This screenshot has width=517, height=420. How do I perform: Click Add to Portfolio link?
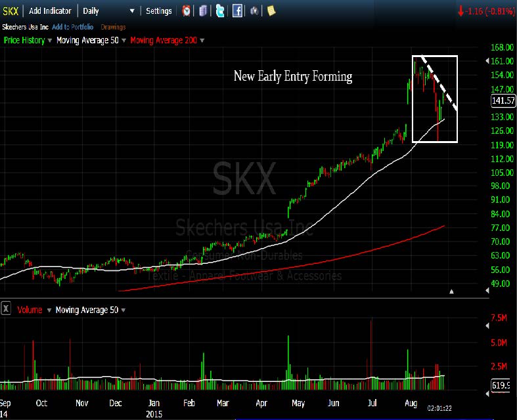tap(72, 27)
